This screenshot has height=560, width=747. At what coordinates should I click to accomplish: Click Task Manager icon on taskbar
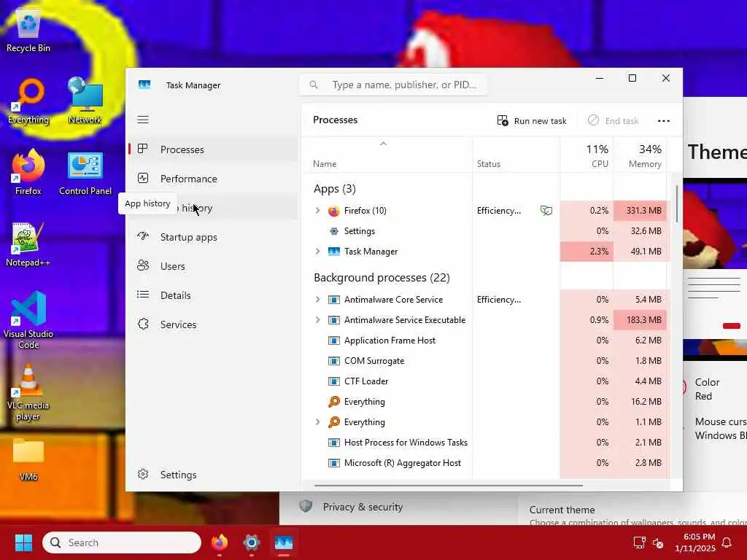(x=284, y=542)
